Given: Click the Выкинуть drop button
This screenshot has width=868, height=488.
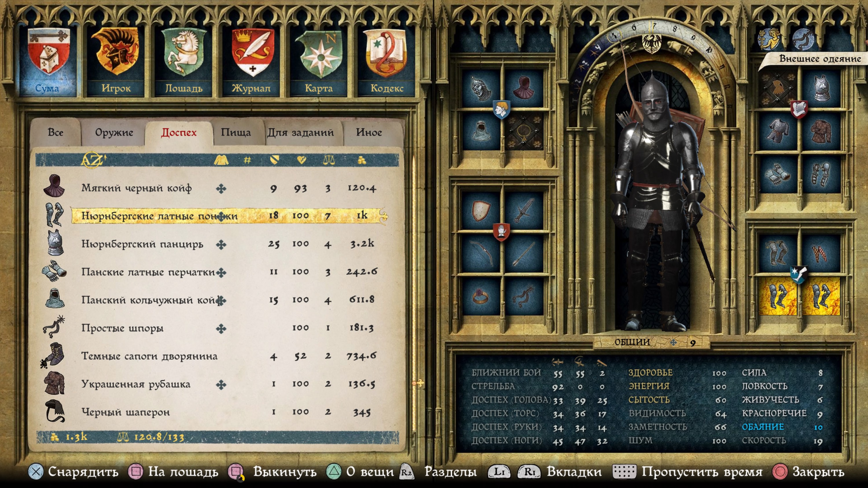Looking at the screenshot, I should point(272,472).
